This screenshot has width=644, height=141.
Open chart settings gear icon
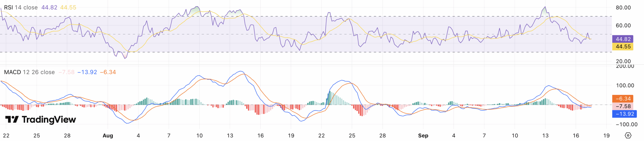click(628, 135)
